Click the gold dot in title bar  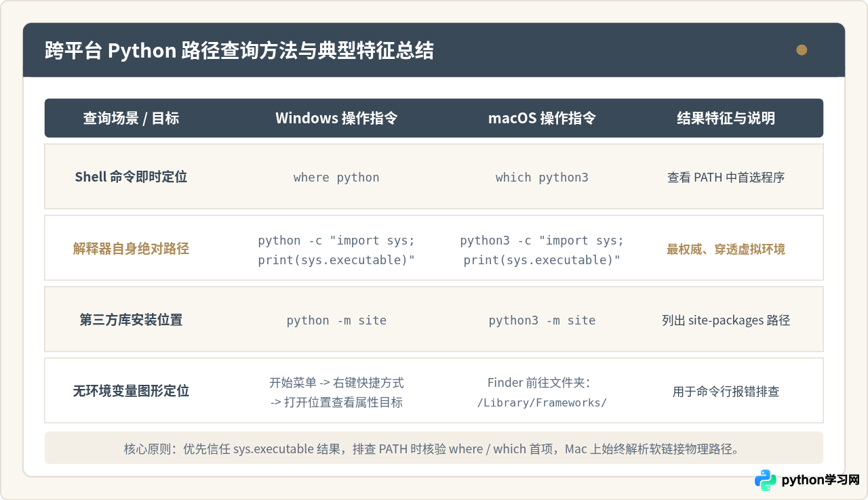pyautogui.click(x=802, y=50)
